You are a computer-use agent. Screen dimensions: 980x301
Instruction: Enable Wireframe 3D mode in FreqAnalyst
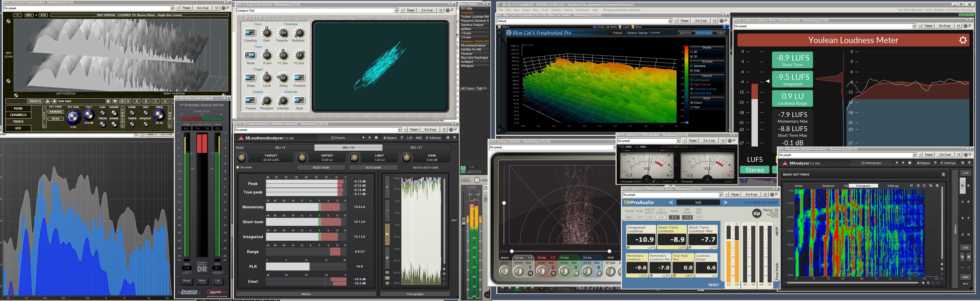point(692,66)
